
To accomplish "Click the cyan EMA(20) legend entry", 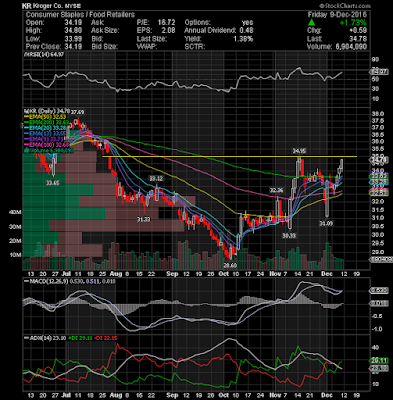I will coord(47,128).
